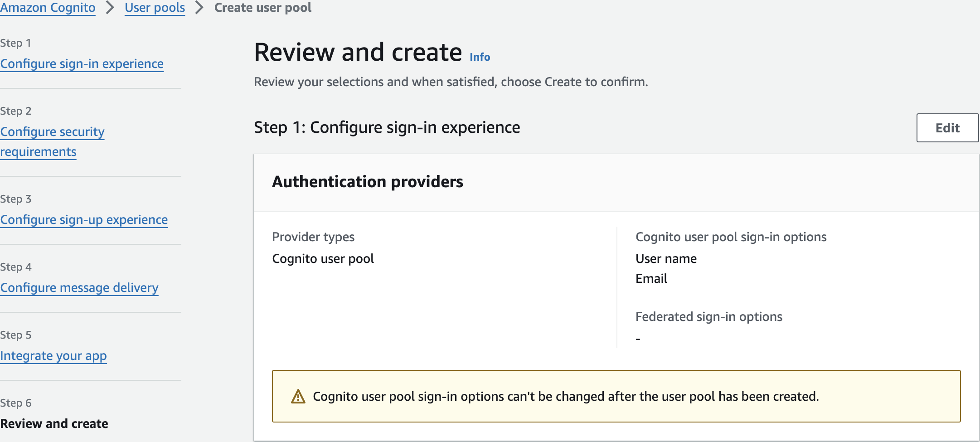This screenshot has height=442, width=980.
Task: Select the User name sign-in option text
Action: (x=666, y=259)
